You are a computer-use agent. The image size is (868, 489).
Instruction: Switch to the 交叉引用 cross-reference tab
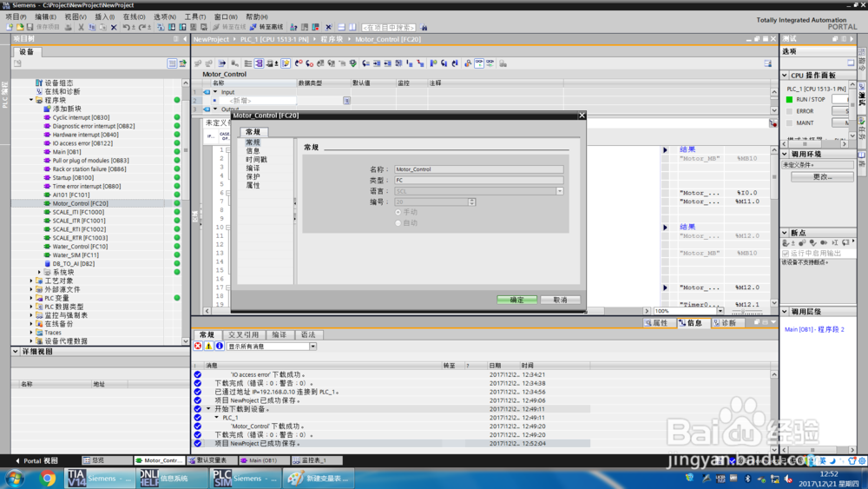coord(244,335)
